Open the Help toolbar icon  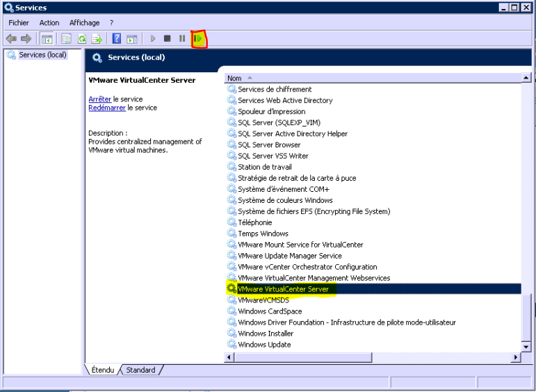point(117,39)
